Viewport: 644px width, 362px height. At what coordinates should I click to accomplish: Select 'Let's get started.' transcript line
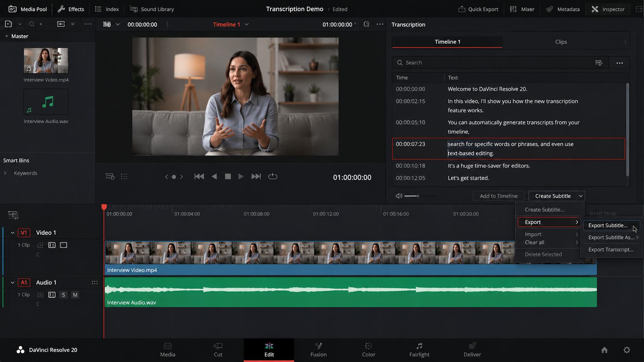click(468, 178)
